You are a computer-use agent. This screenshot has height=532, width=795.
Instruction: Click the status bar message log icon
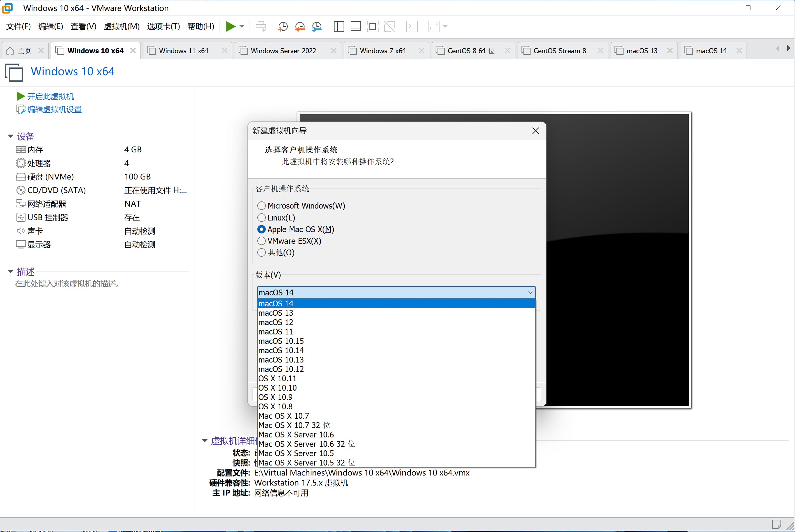tap(776, 524)
